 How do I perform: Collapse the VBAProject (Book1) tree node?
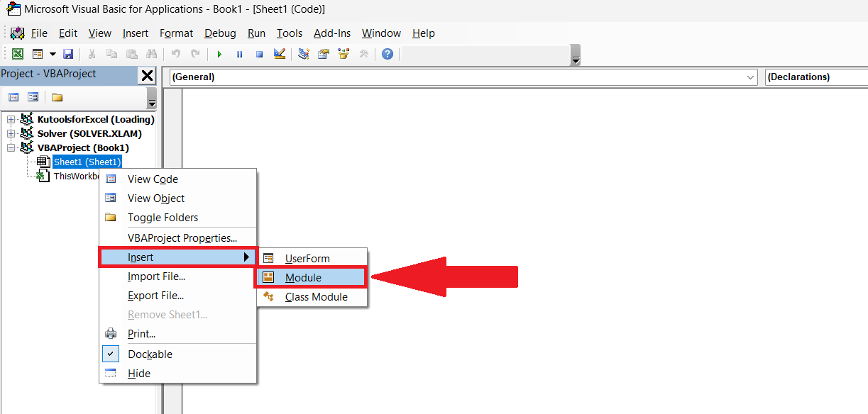coord(9,147)
